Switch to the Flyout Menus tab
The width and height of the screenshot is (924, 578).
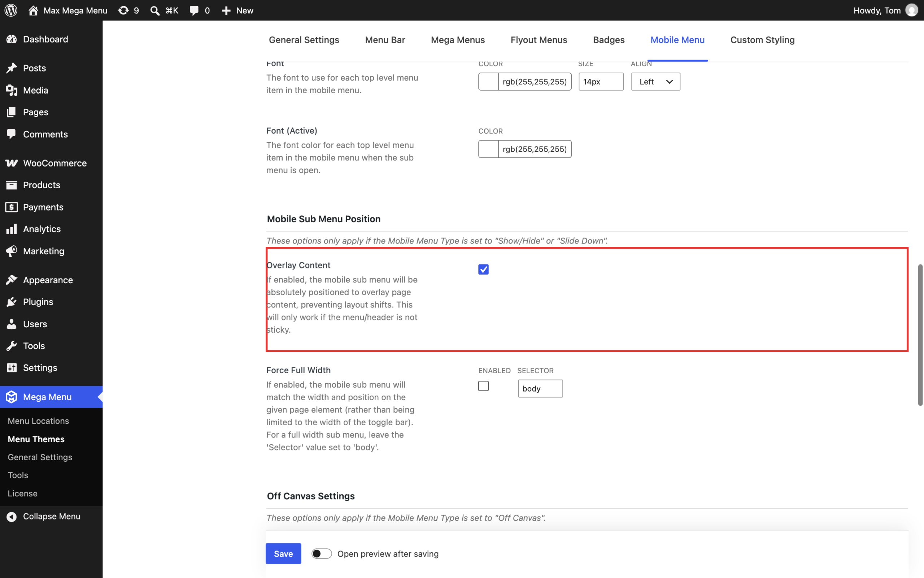(x=539, y=40)
